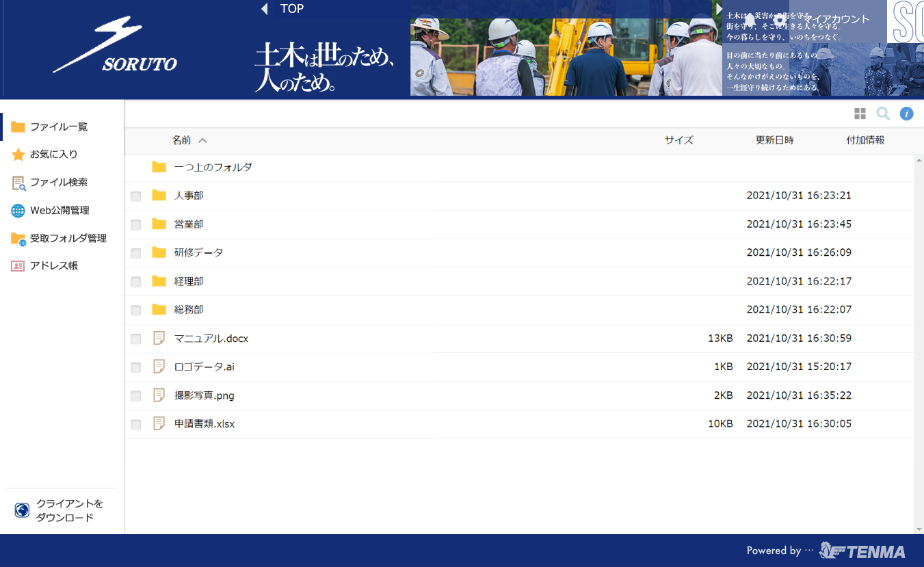Click left arrow beside TOP banner

[x=265, y=9]
